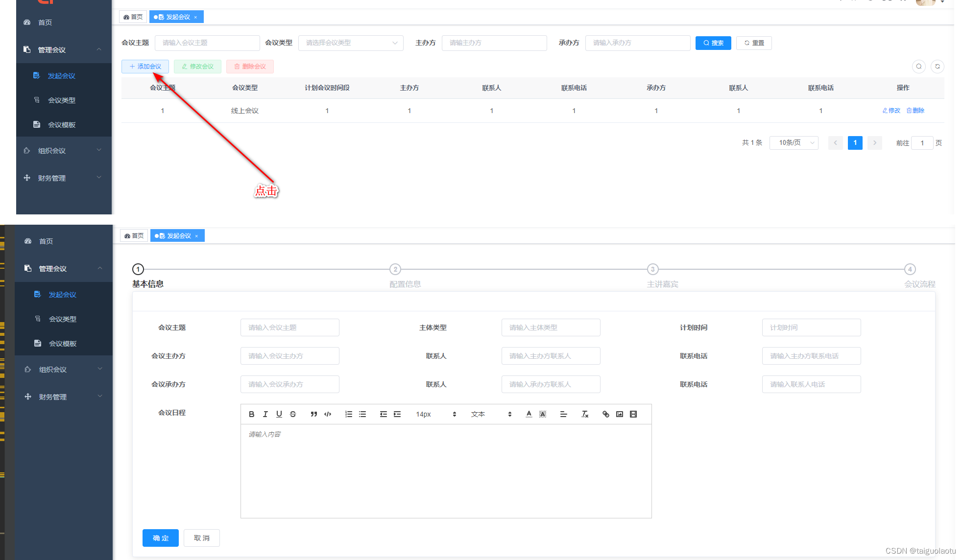Click the refresh icon above the meeting table
This screenshot has width=963, height=560.
pyautogui.click(x=937, y=67)
